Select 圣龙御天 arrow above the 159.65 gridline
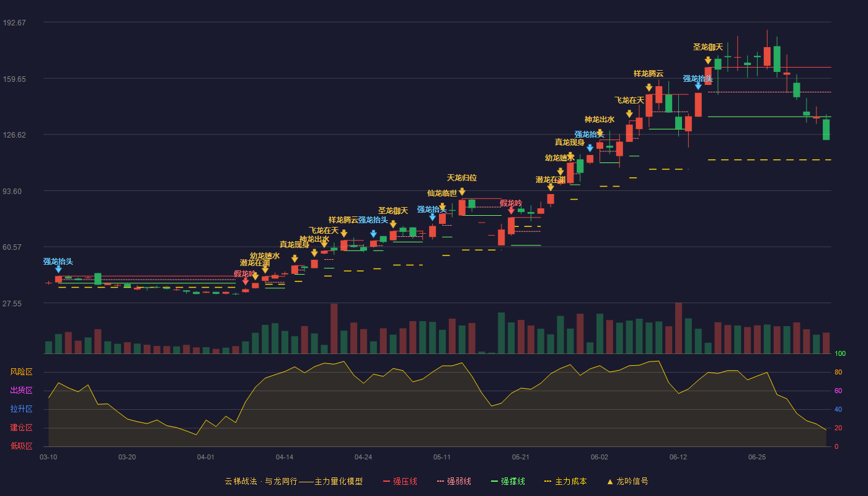The width and height of the screenshot is (868, 496). (x=708, y=61)
